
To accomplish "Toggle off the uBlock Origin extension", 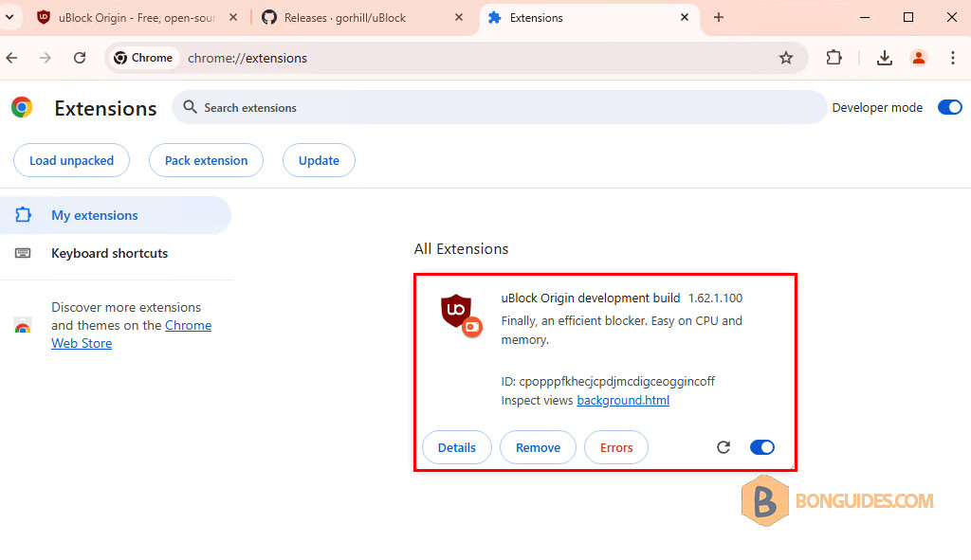I will [x=761, y=447].
